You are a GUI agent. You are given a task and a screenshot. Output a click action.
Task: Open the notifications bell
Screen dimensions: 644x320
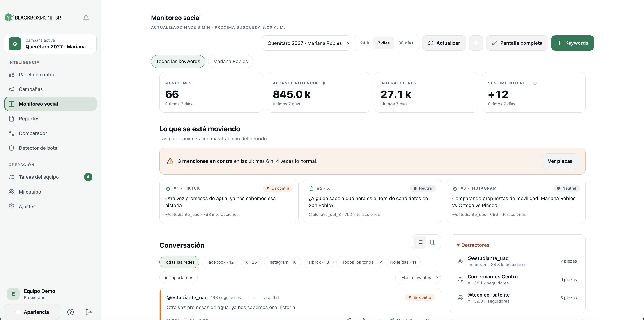(86, 18)
